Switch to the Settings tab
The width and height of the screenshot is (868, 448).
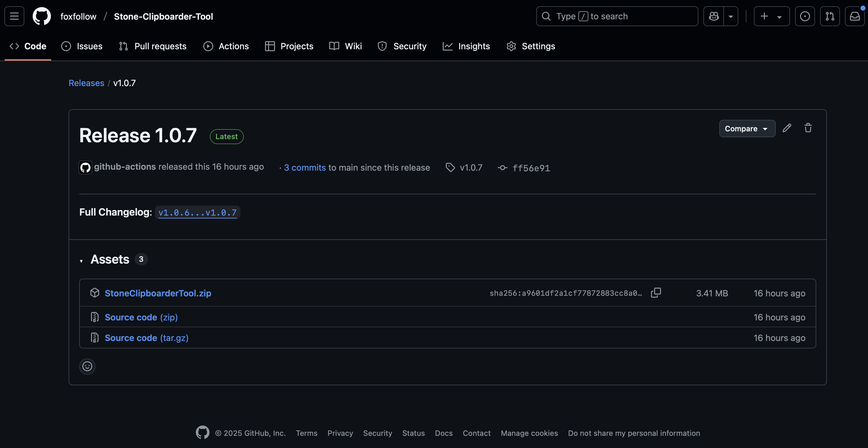tap(531, 46)
